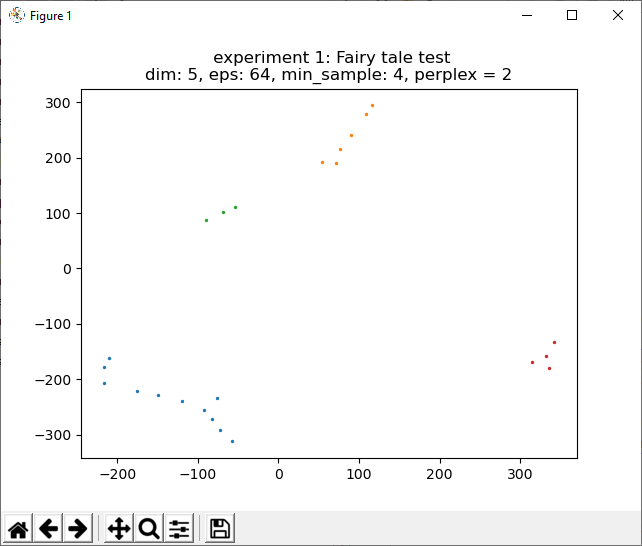Image resolution: width=642 pixels, height=546 pixels.
Task: Close the Figure 1 window
Action: pos(618,15)
